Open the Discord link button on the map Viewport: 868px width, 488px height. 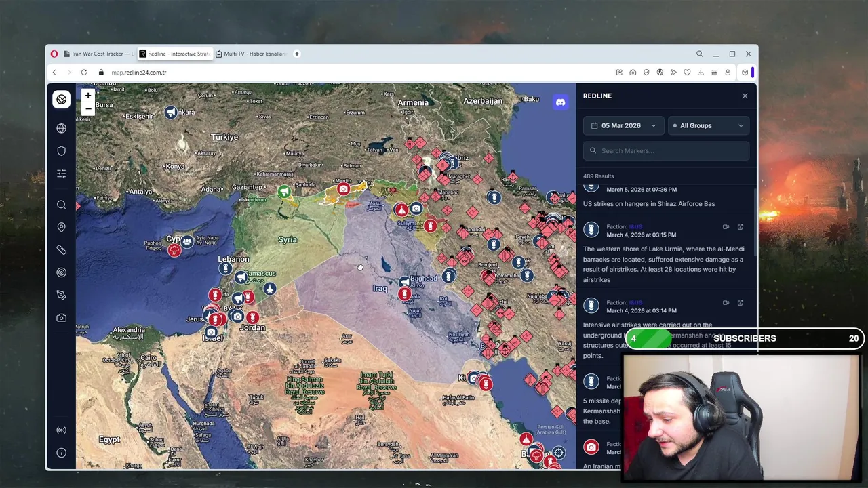pos(560,102)
